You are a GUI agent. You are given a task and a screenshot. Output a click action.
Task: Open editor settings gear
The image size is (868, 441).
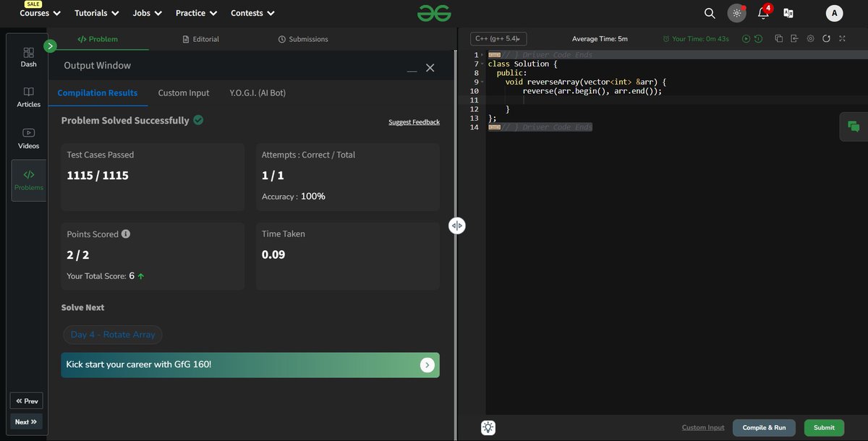pyautogui.click(x=810, y=39)
